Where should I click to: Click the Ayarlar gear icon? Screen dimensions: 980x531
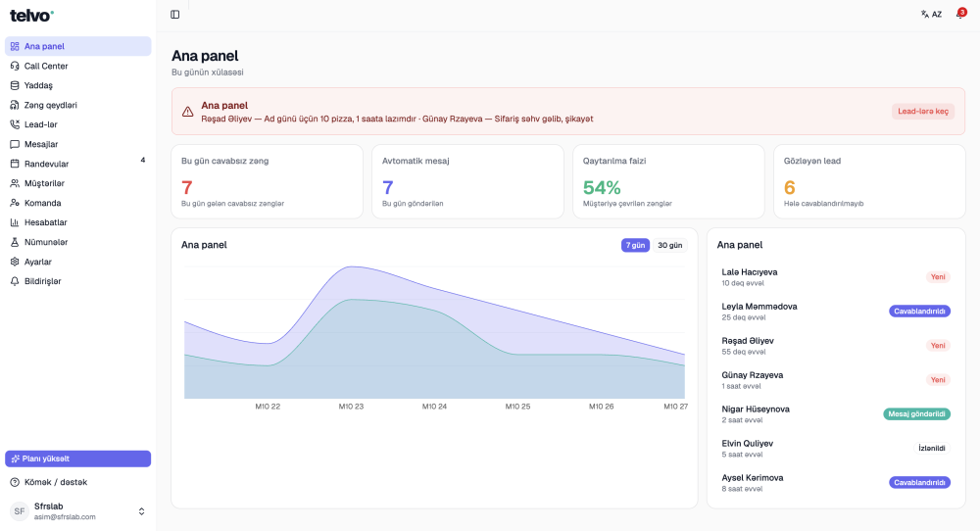(15, 262)
